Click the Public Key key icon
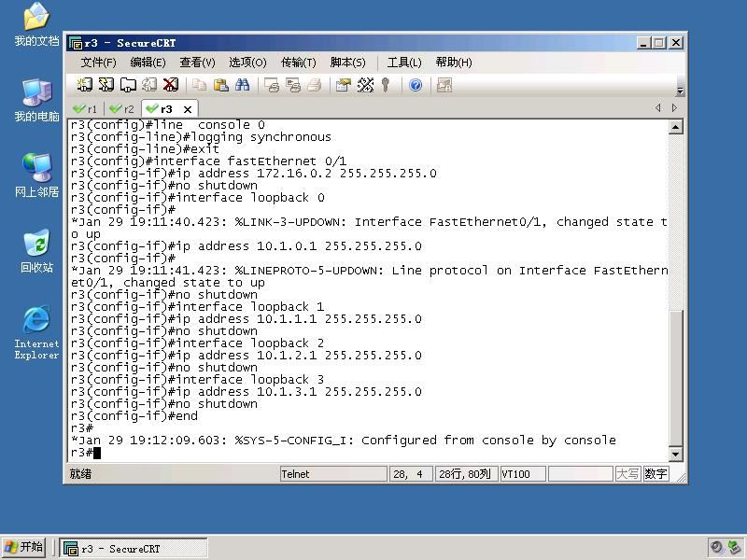This screenshot has width=747, height=560. (x=386, y=85)
